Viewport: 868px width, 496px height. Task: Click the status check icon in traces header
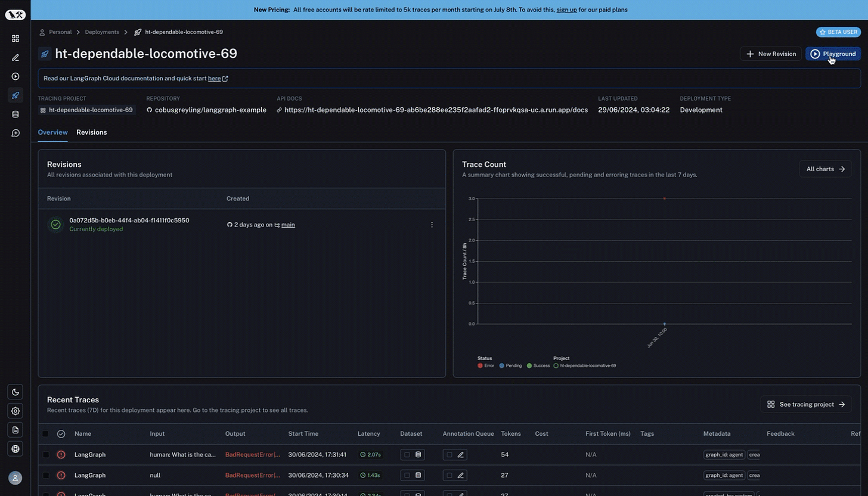coord(61,434)
